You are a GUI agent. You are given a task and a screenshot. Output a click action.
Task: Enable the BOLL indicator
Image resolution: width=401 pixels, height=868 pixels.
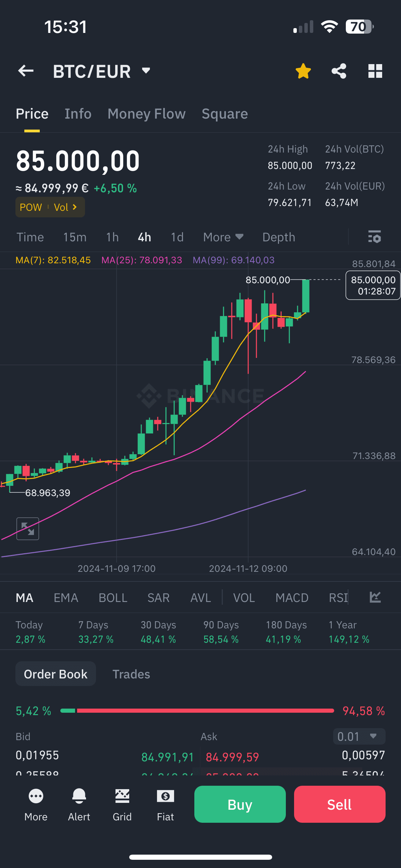[113, 598]
